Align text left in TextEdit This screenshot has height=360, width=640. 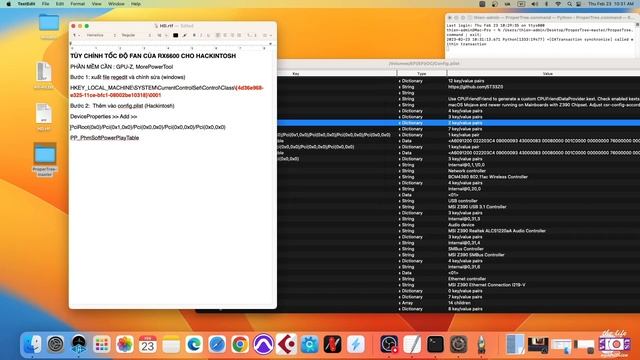[x=218, y=36]
